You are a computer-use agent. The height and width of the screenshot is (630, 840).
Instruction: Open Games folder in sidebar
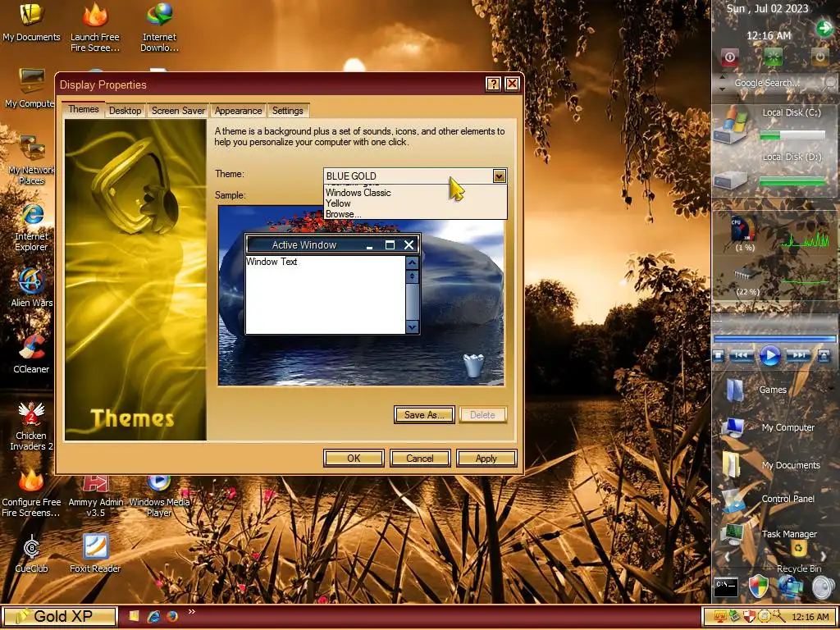(756, 390)
